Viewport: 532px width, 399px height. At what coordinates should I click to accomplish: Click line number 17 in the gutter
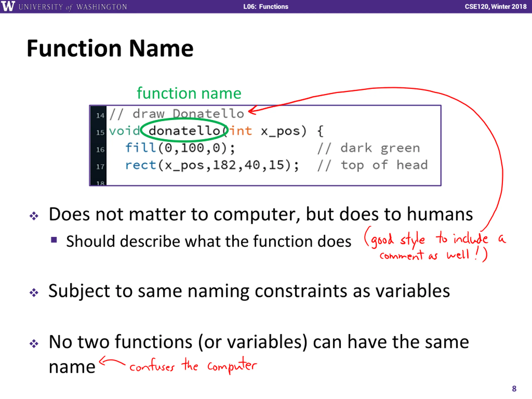(x=100, y=167)
